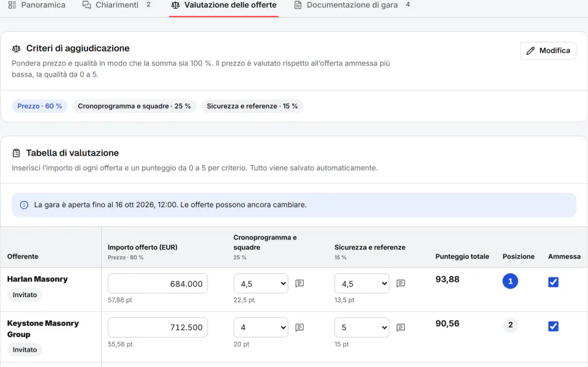The image size is (588, 367).
Task: Uncheck Ammessa for Keystone Masonry Group
Action: pos(553,326)
